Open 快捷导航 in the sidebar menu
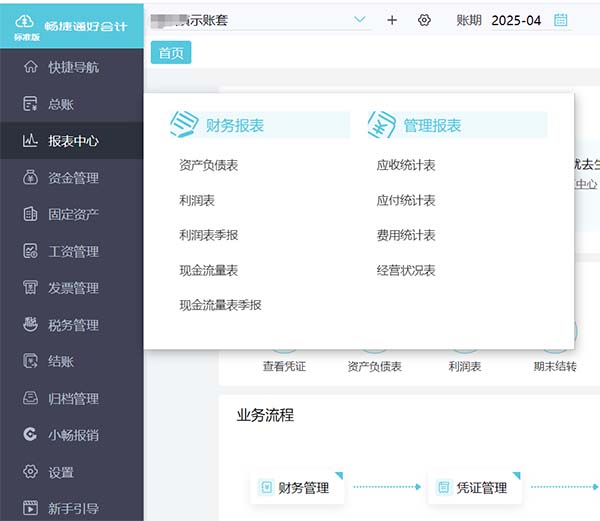Image resolution: width=600 pixels, height=521 pixels. pyautogui.click(x=72, y=67)
